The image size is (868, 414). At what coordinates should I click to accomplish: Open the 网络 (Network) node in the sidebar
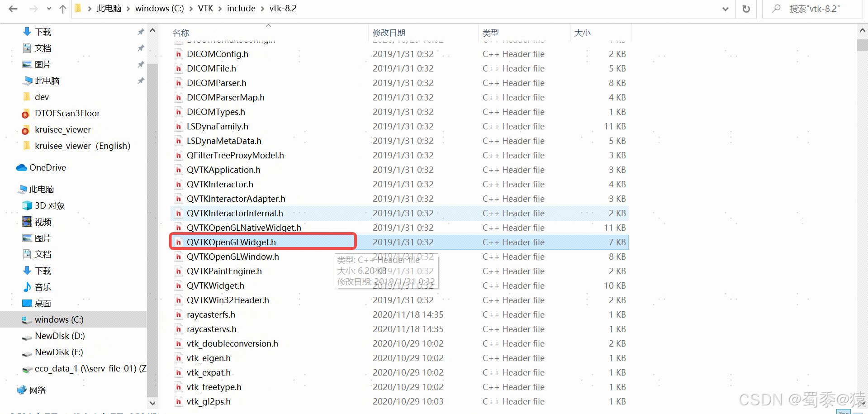38,390
